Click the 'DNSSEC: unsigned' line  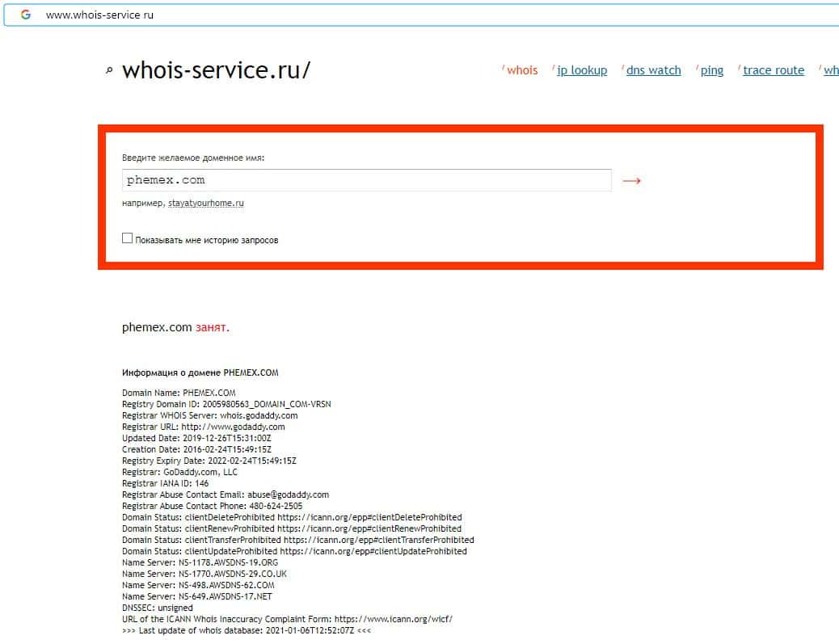[x=158, y=608]
